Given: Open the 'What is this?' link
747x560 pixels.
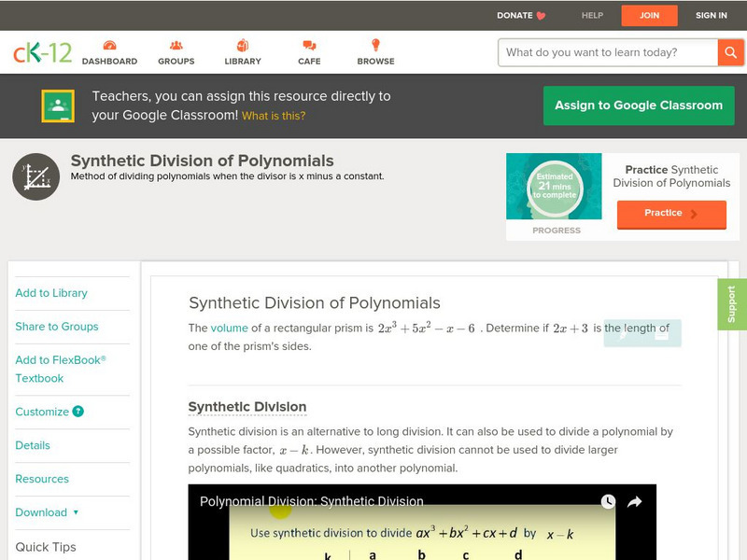Looking at the screenshot, I should 274,116.
